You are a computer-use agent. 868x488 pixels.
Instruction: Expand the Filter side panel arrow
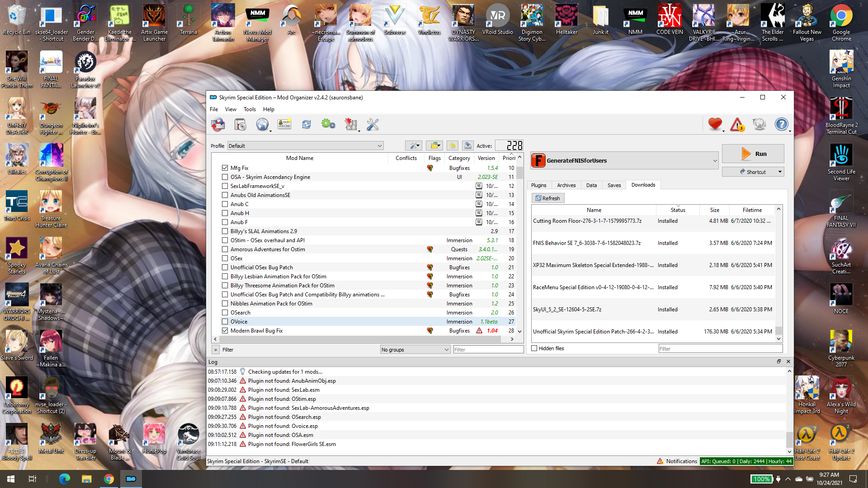pos(216,350)
